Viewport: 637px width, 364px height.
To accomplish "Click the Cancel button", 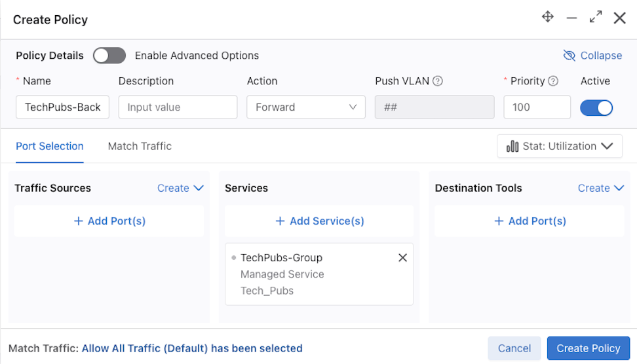I will (x=514, y=348).
